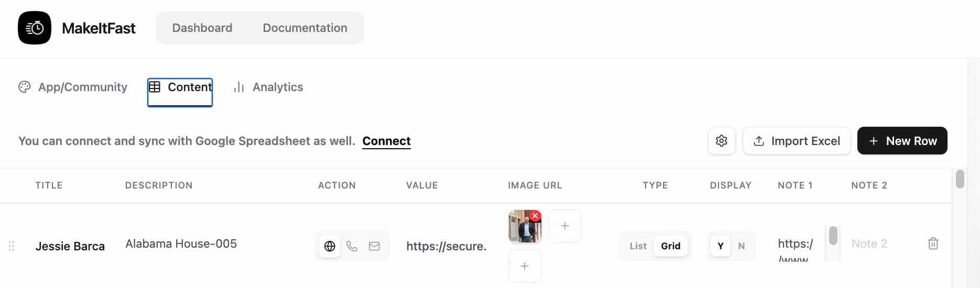Go to Documentation in top navigation

[305, 28]
